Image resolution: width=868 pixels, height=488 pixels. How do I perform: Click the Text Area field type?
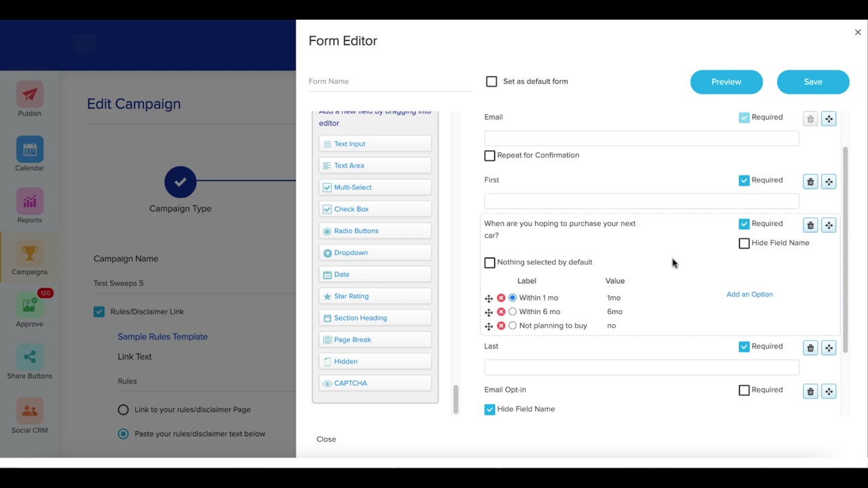click(375, 165)
